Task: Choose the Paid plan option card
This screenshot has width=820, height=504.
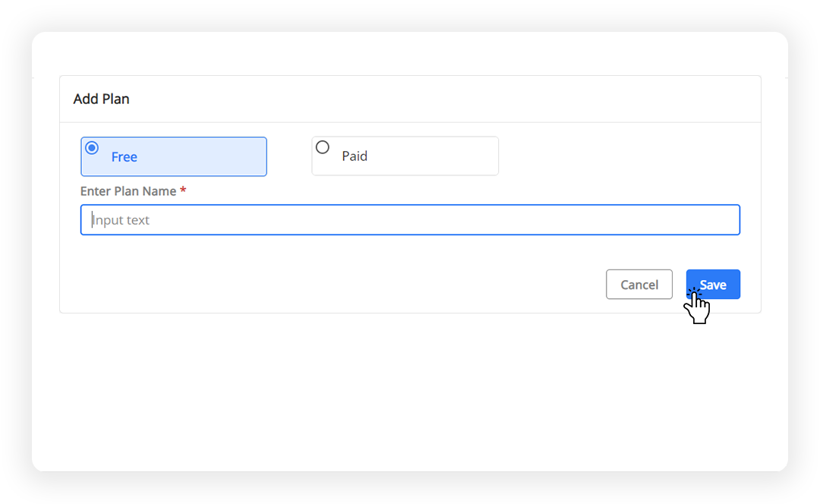Action: tap(405, 156)
